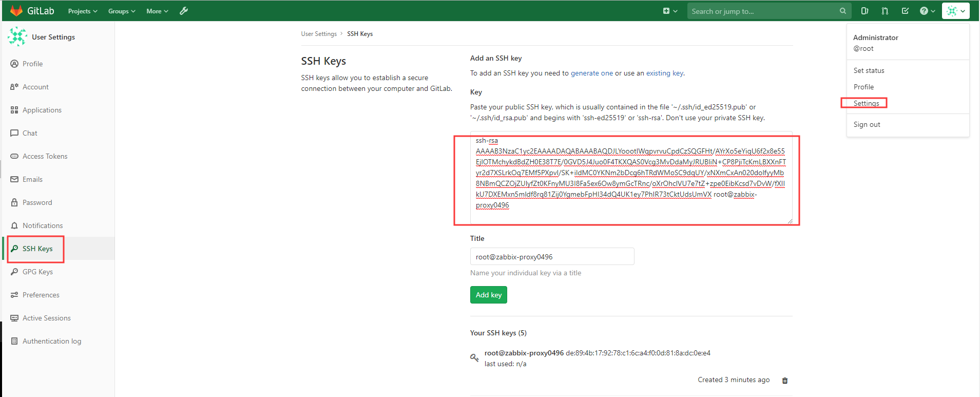Follow the 'generate one' link
The height and width of the screenshot is (397, 980).
coord(591,73)
